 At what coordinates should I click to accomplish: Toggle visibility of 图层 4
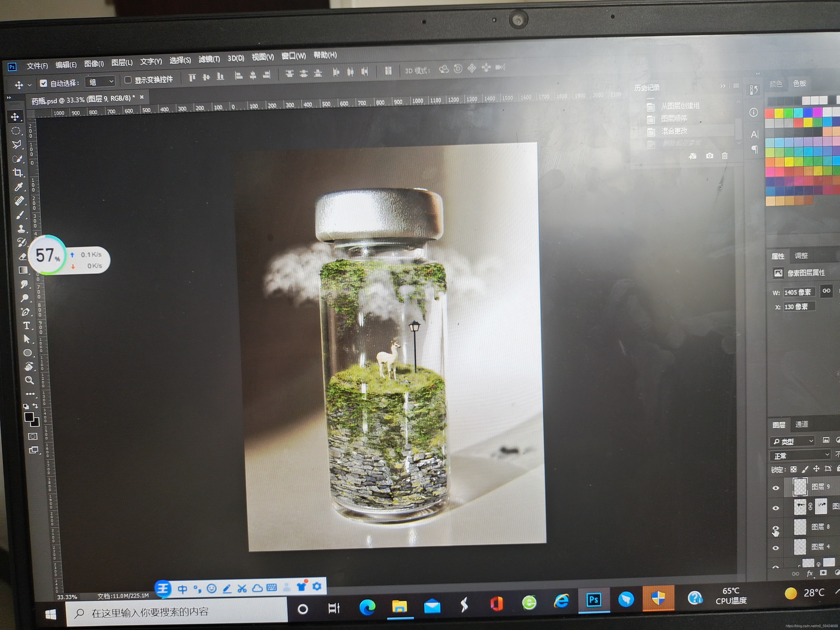click(x=776, y=548)
